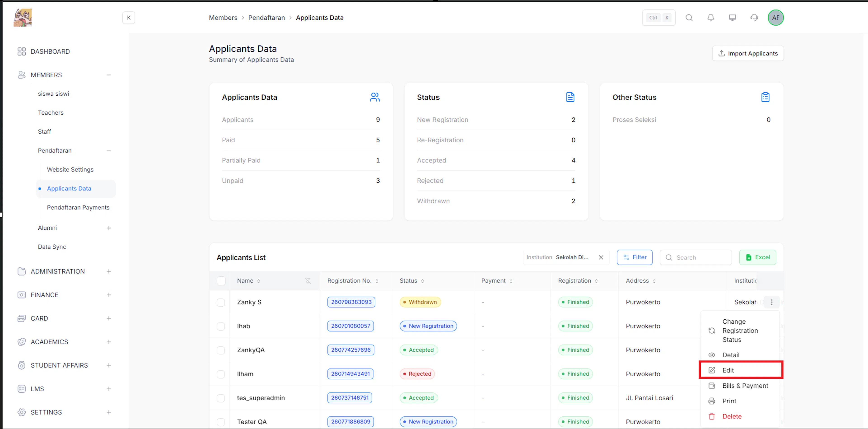The height and width of the screenshot is (429, 868).
Task: Sort by Address column arrows
Action: click(x=654, y=281)
